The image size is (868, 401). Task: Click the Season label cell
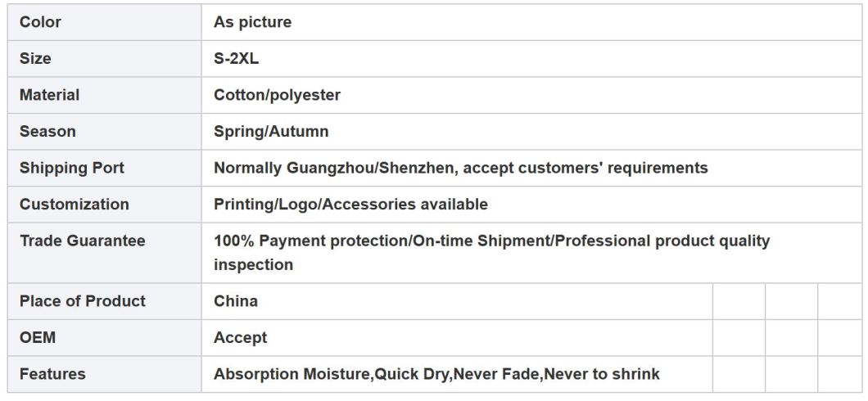point(105,132)
